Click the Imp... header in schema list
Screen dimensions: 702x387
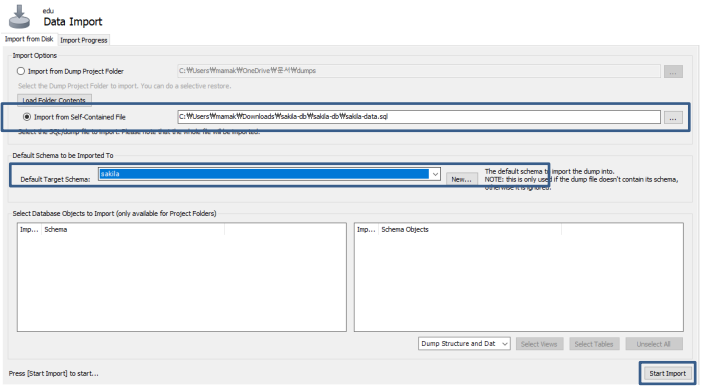tap(29, 229)
